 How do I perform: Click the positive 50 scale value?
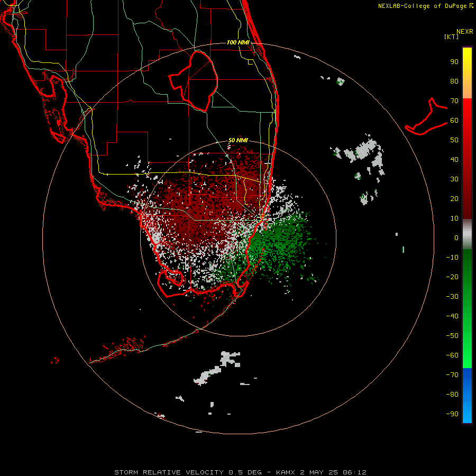[x=454, y=140]
